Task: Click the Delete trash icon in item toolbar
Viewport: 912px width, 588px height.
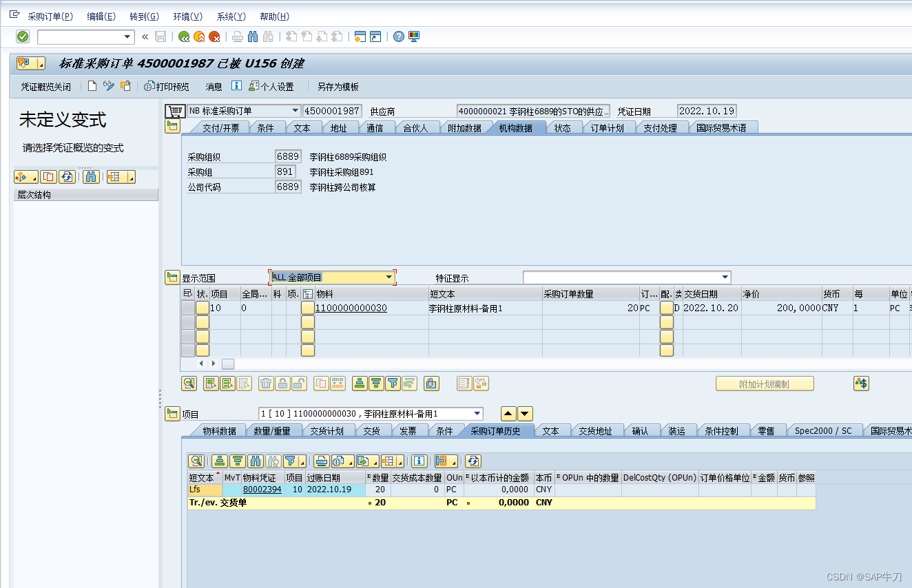Action: (266, 384)
